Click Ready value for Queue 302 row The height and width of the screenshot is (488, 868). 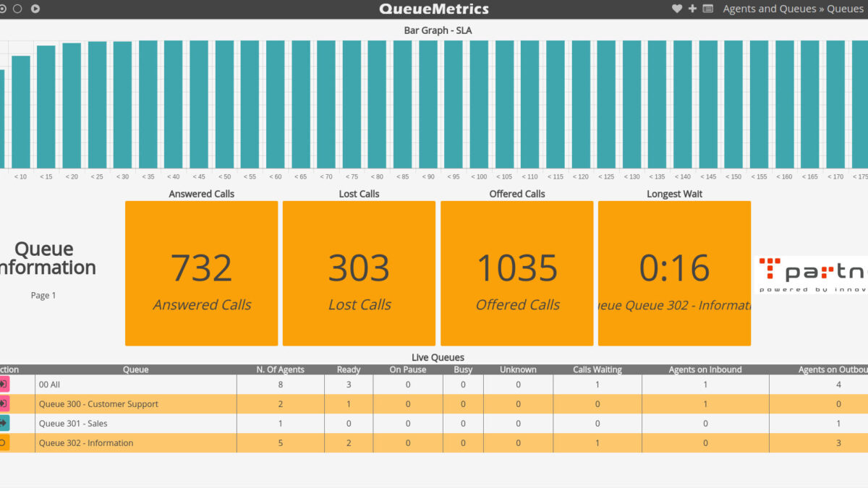(349, 443)
